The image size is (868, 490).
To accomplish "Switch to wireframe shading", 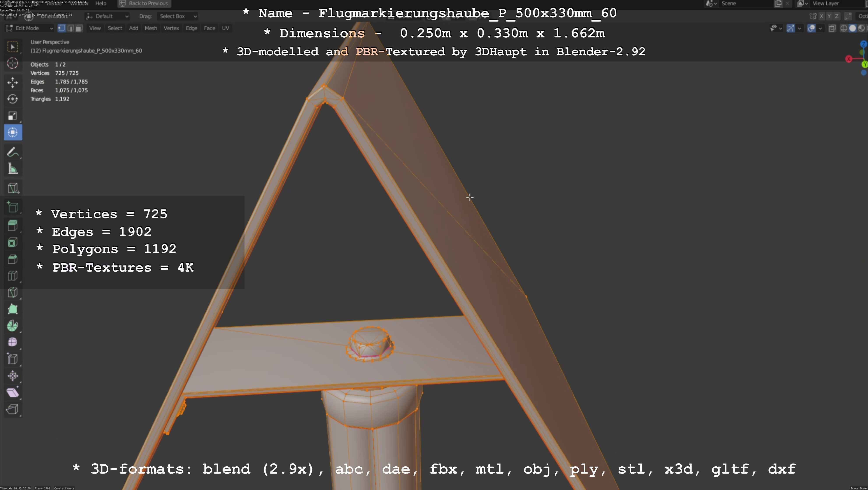I will pyautogui.click(x=844, y=28).
